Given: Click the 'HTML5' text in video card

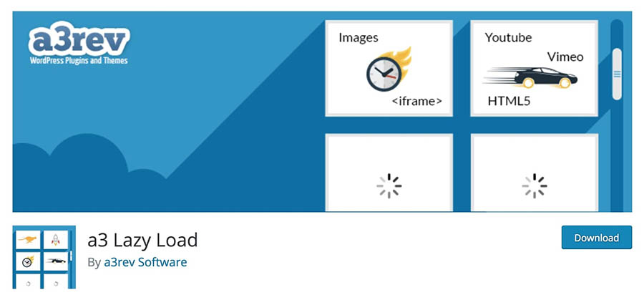Looking at the screenshot, I should (509, 101).
